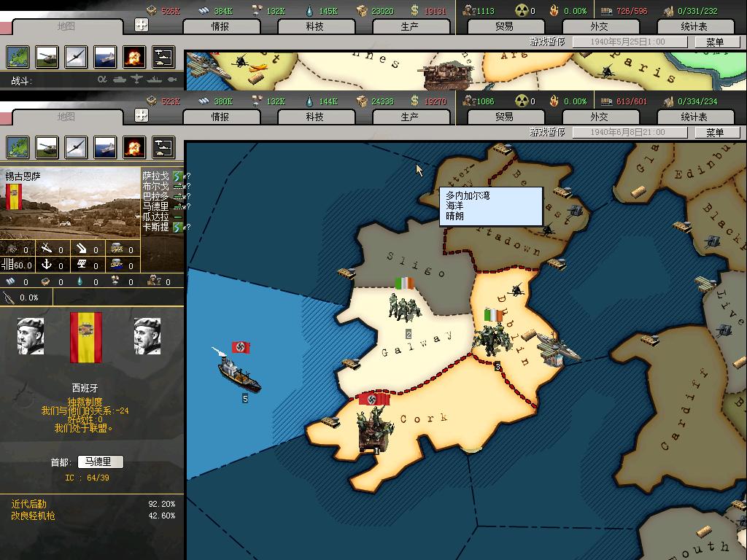
Task: Click the warship docked at Dublin port
Action: point(558,350)
